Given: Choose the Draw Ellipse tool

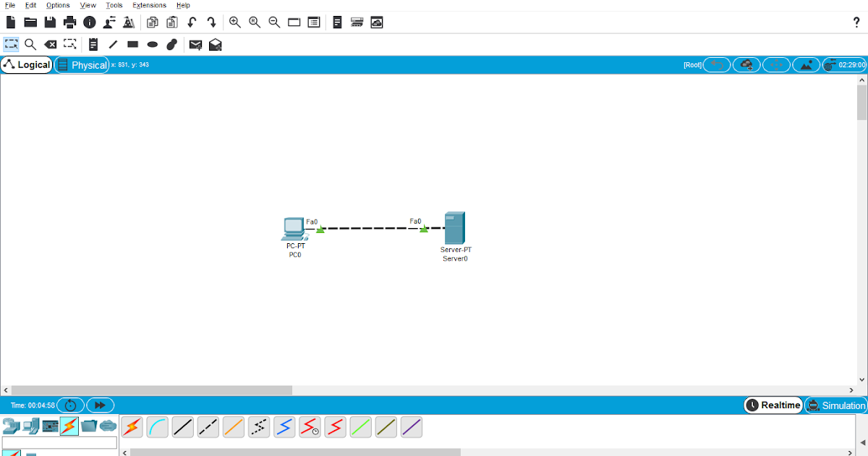Looking at the screenshot, I should click(152, 44).
